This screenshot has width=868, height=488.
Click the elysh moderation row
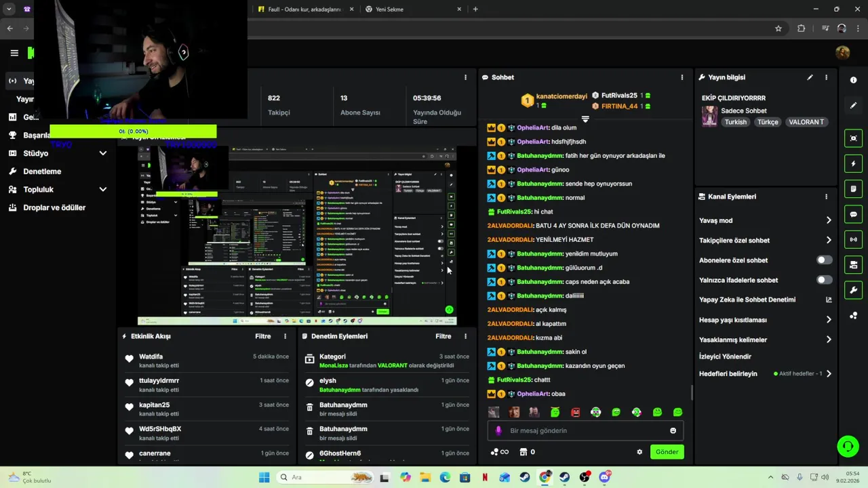coord(387,385)
